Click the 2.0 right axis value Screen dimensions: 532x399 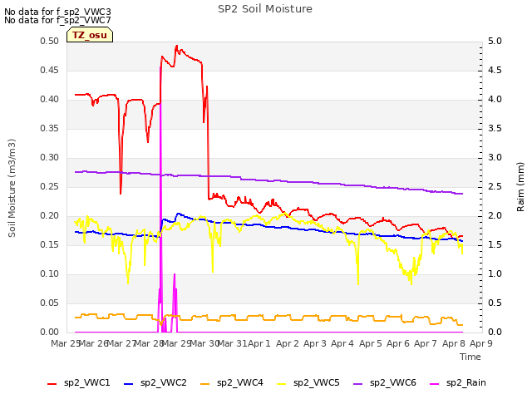tap(495, 216)
